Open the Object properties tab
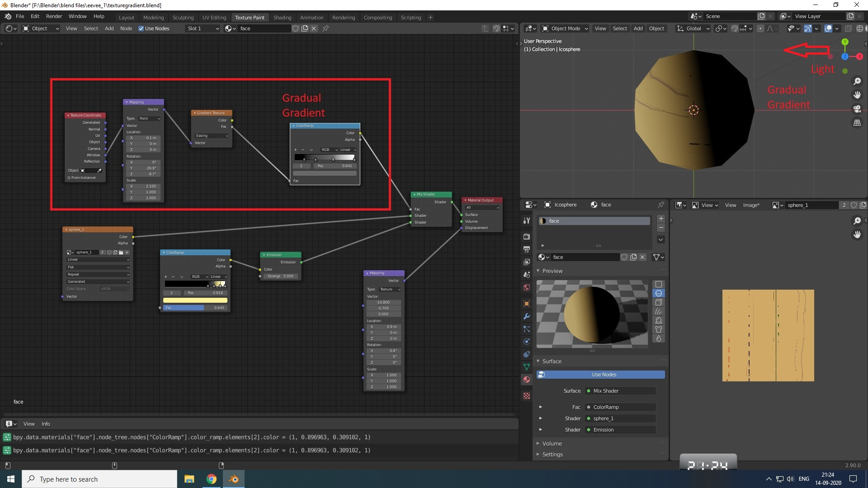This screenshot has width=868, height=488. coord(526,303)
